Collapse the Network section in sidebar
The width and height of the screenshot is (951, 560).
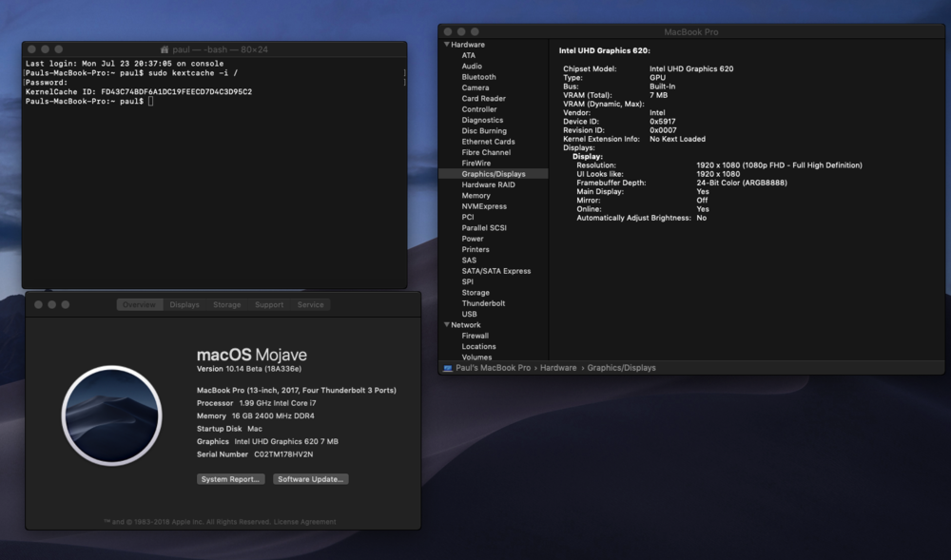click(x=446, y=325)
